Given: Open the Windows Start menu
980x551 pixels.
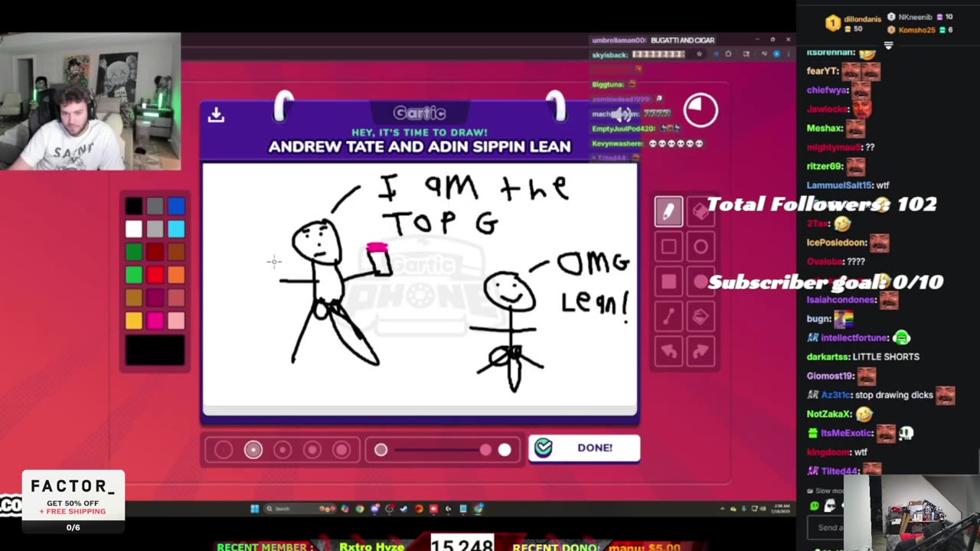Looking at the screenshot, I should [x=255, y=508].
